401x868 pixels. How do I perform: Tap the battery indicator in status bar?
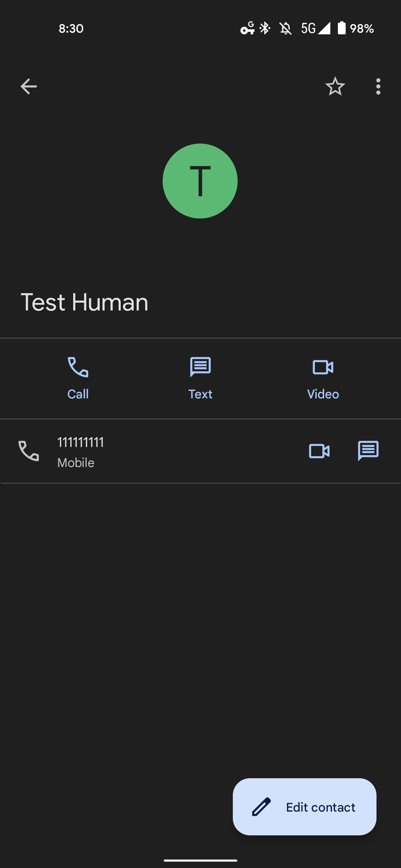click(x=342, y=28)
